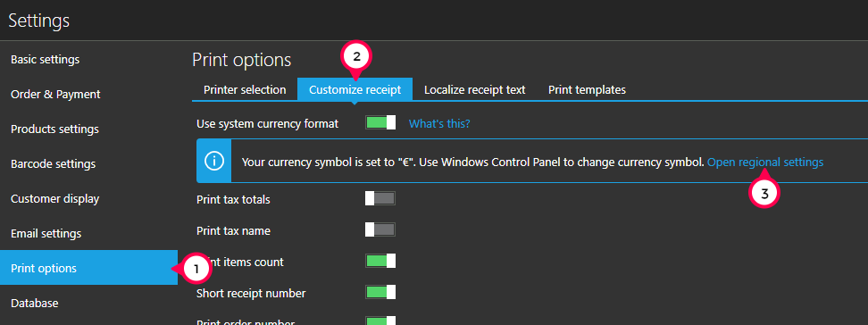
Task: Toggle Short receipt number switch
Action: pos(380,292)
